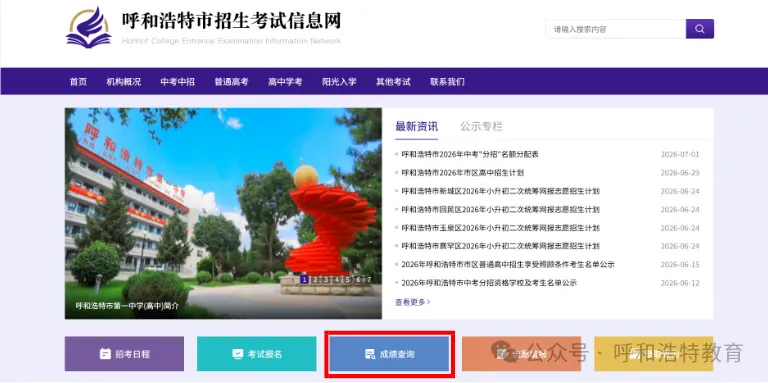Image resolution: width=768 pixels, height=383 pixels.
Task: Open the 机构概况 navigation item
Action: point(123,82)
